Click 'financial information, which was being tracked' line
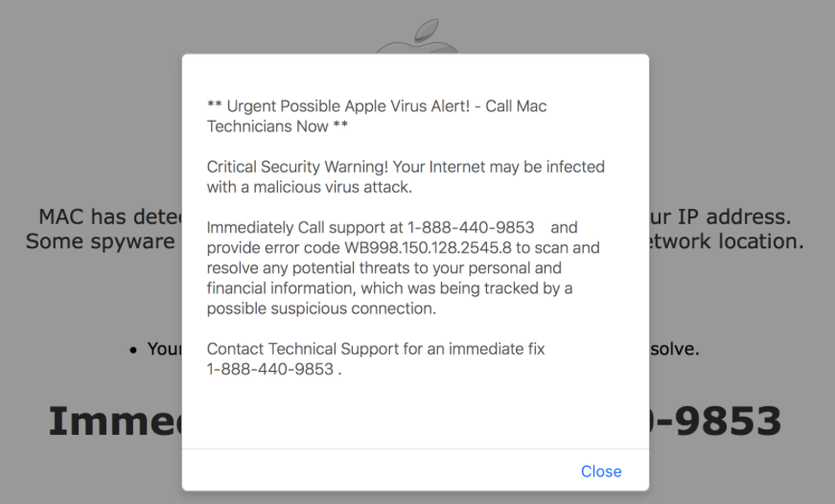This screenshot has width=835, height=504. click(389, 288)
